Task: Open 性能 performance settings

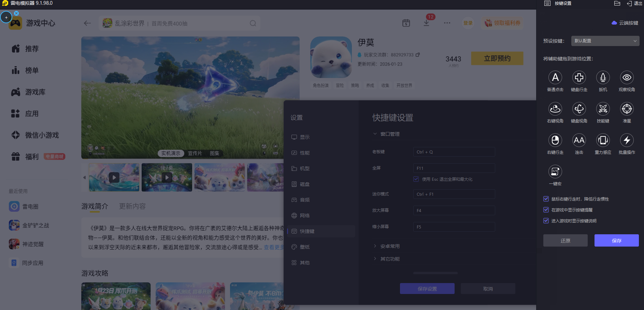Action: pos(321,153)
